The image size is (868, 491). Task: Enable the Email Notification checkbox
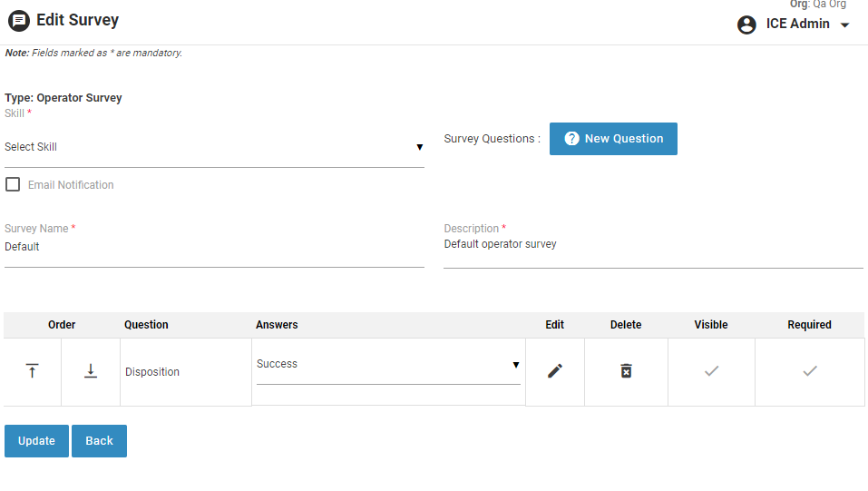13,185
